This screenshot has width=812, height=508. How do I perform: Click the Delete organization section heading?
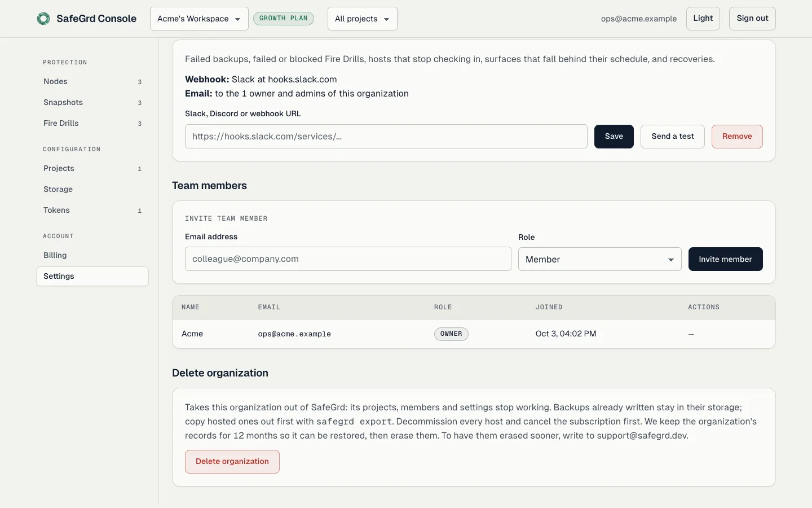tap(220, 373)
